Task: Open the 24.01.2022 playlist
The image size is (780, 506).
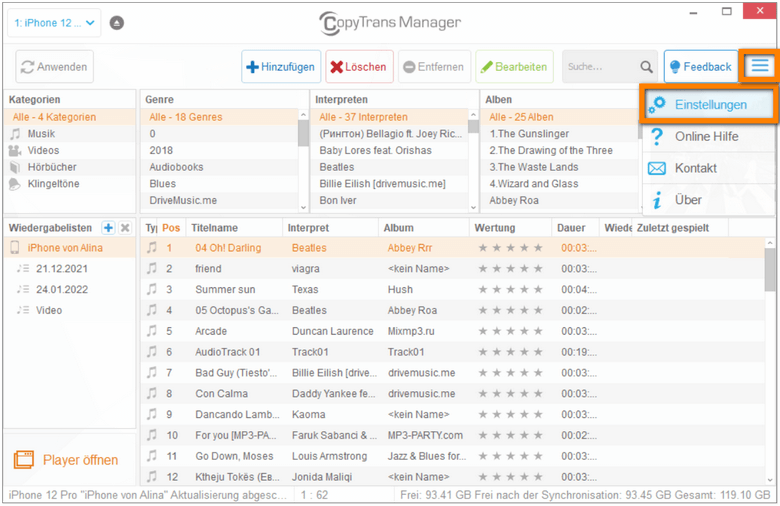Action: [70, 290]
